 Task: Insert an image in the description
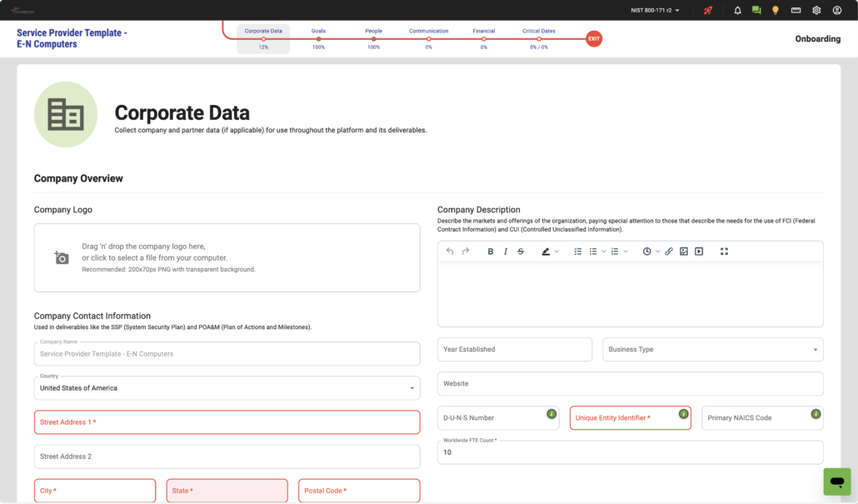[x=684, y=252]
